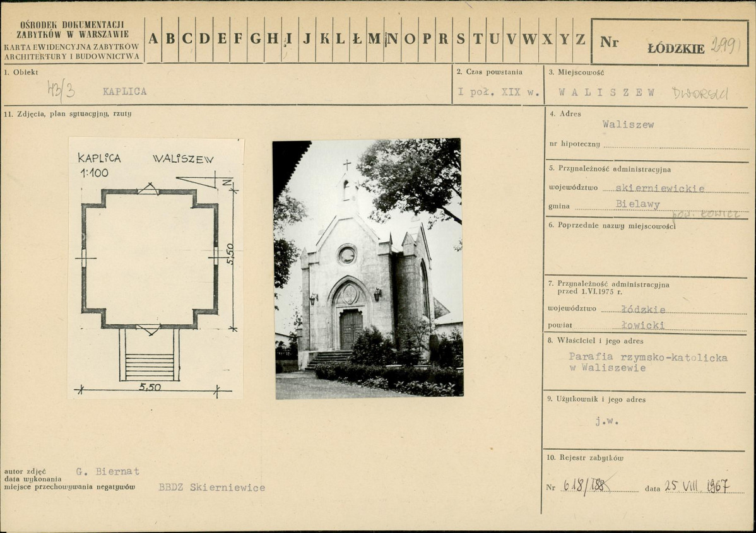Select letter W in the alphabet index

(x=529, y=39)
